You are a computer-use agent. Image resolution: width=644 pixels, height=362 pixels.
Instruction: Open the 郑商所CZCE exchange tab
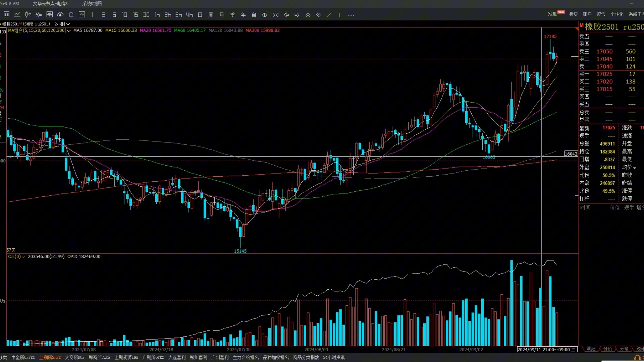(x=99, y=358)
